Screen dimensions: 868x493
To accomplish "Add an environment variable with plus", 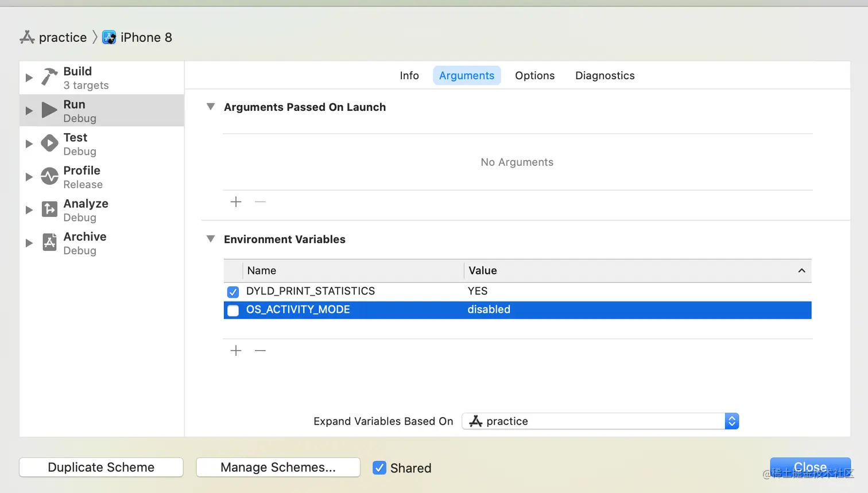I will coord(236,351).
